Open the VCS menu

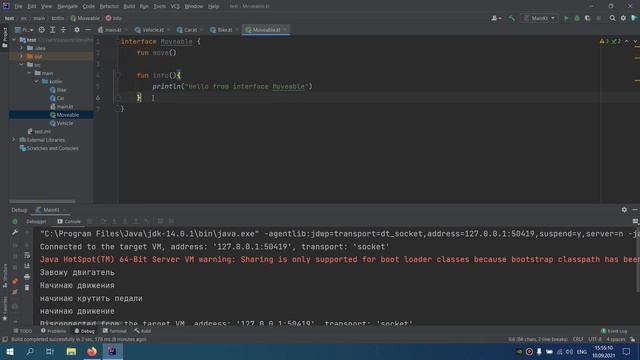coord(175,7)
